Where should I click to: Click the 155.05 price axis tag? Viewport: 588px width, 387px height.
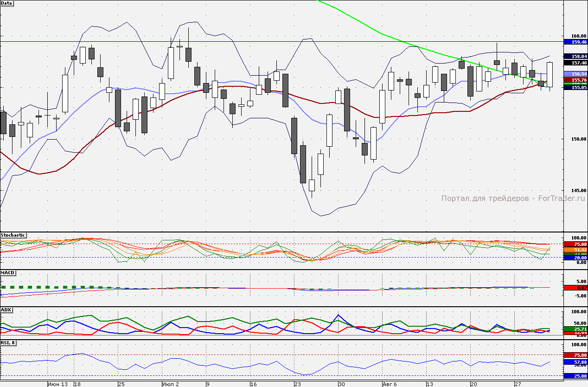pos(575,87)
